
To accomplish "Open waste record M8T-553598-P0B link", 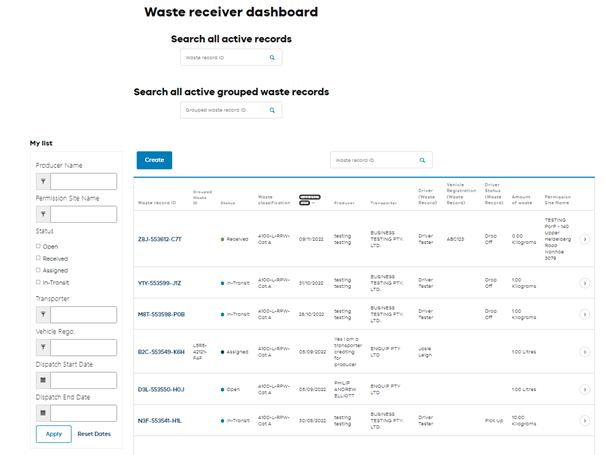I will coord(161,315).
